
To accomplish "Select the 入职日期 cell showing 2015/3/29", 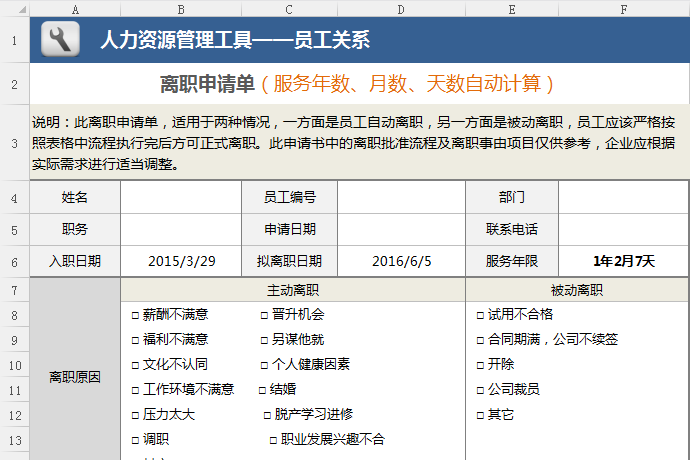I will coord(181,262).
